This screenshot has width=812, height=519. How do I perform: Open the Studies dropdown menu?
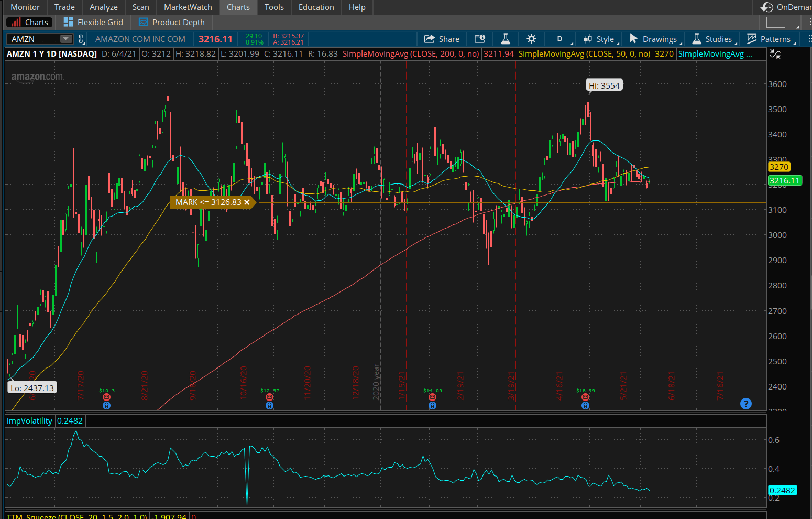[x=714, y=39]
